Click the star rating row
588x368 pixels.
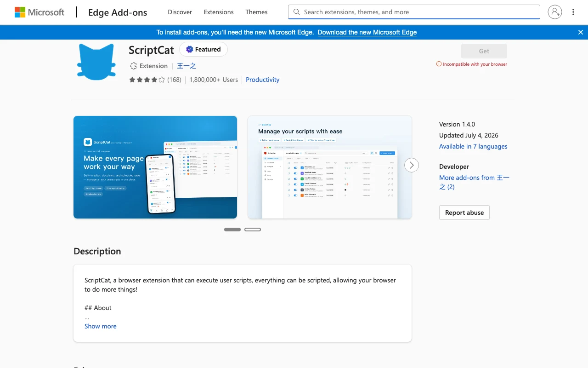click(x=147, y=80)
